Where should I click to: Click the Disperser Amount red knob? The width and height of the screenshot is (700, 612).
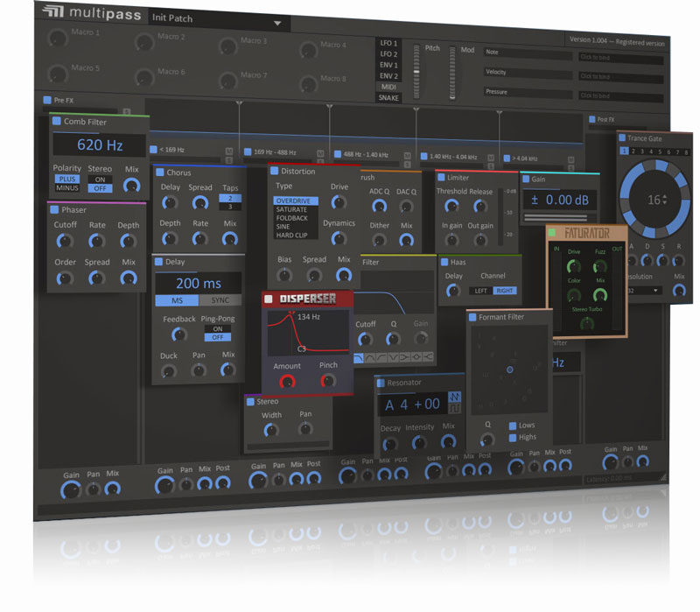[287, 382]
